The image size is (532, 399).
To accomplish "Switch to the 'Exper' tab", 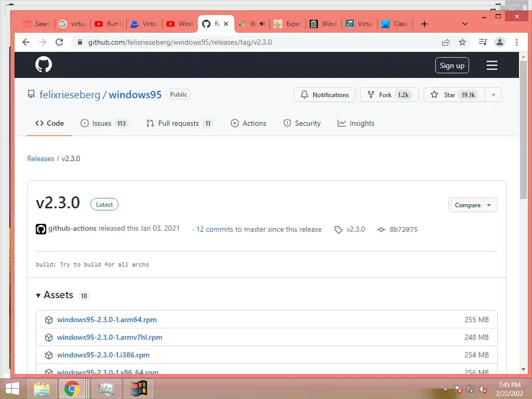I will pyautogui.click(x=288, y=24).
